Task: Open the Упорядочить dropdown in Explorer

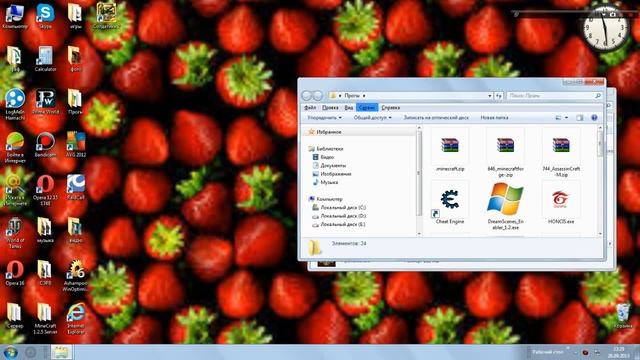Action: click(x=324, y=118)
